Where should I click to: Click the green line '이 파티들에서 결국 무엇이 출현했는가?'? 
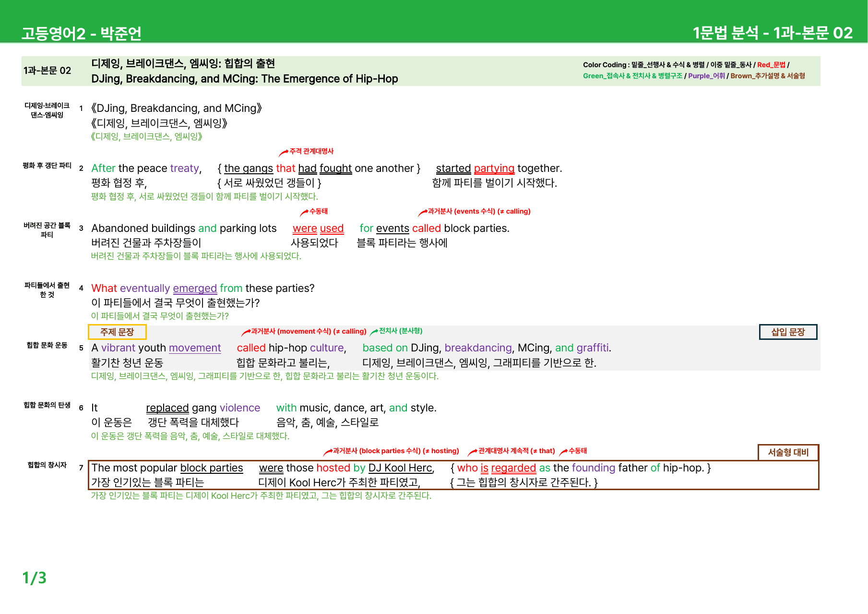[x=160, y=316]
